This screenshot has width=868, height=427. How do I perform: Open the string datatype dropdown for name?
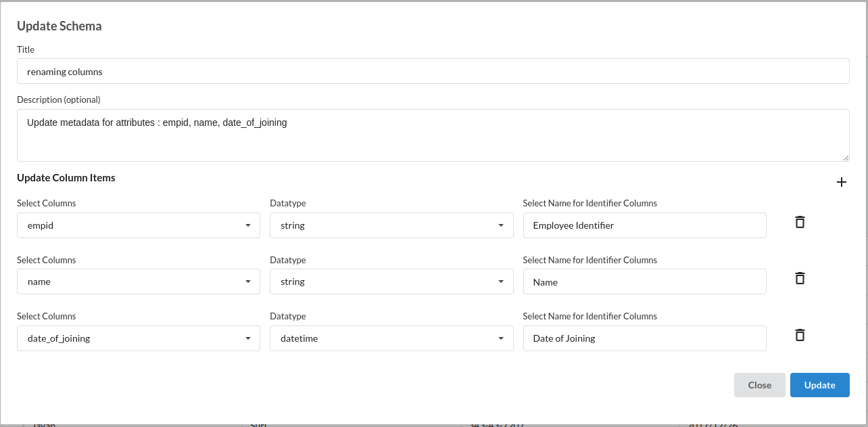click(x=391, y=282)
